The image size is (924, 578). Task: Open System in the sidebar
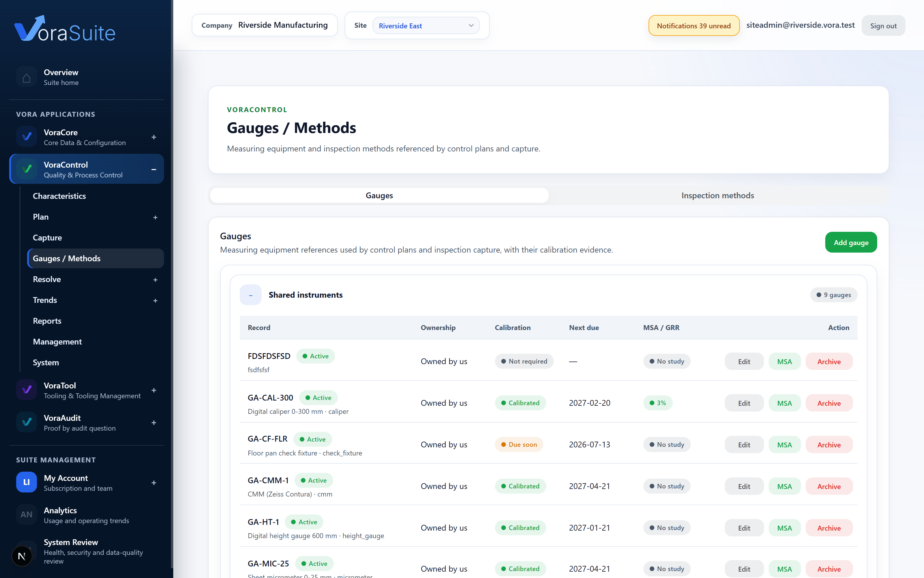point(96,363)
